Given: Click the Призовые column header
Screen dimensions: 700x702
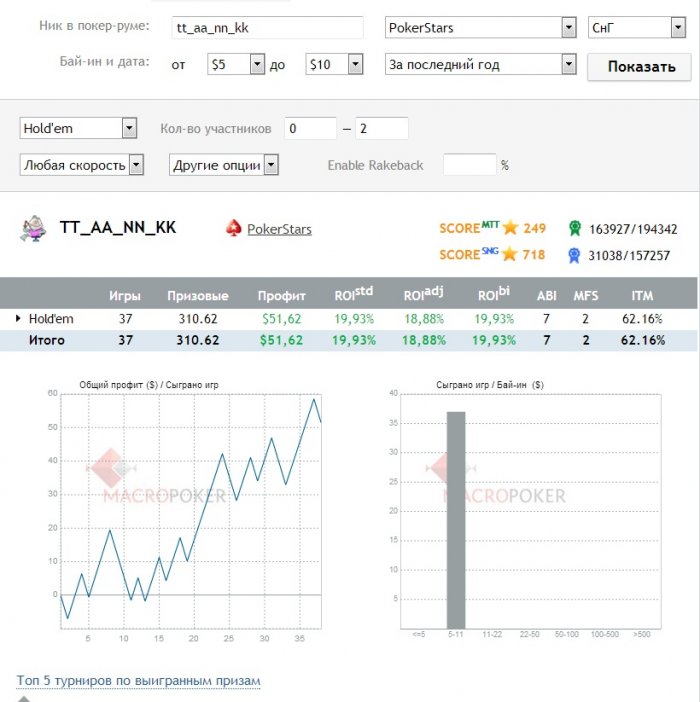Looking at the screenshot, I should pos(198,296).
